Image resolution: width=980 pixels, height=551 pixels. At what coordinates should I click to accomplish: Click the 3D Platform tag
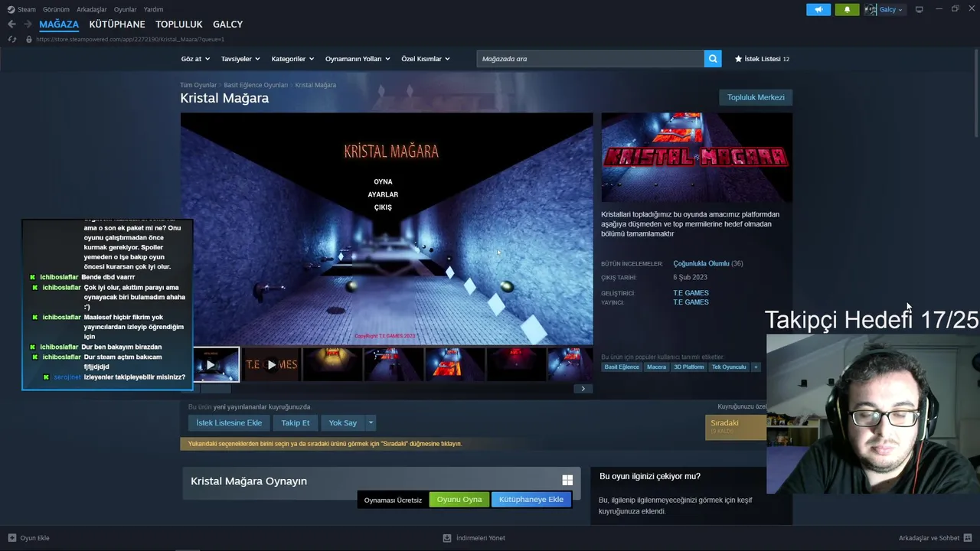[688, 367]
